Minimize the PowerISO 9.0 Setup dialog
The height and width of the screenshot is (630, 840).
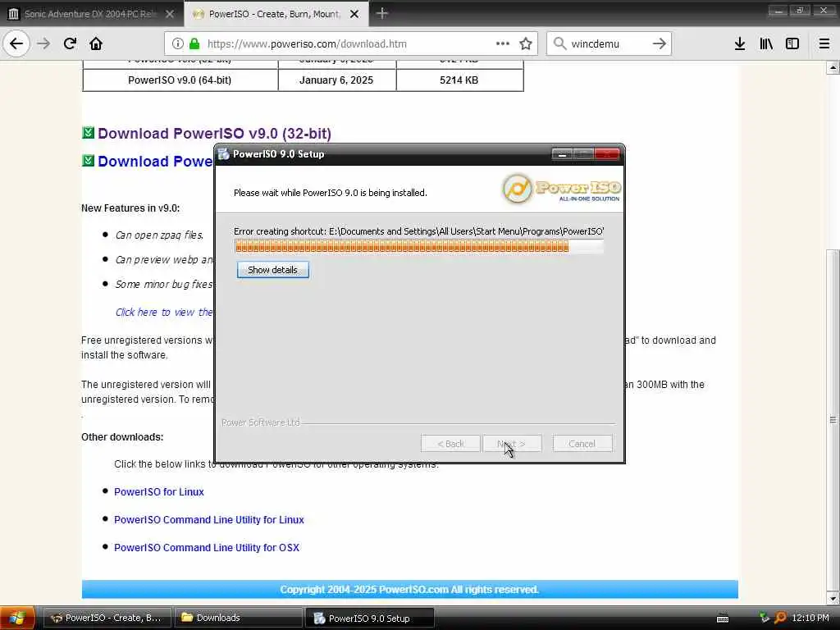tap(562, 154)
